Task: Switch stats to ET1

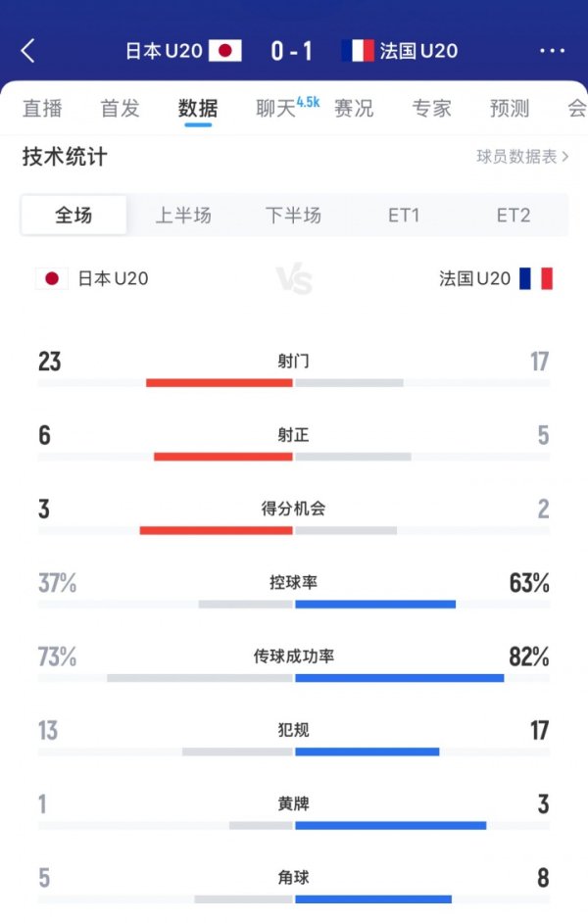Action: click(x=405, y=216)
